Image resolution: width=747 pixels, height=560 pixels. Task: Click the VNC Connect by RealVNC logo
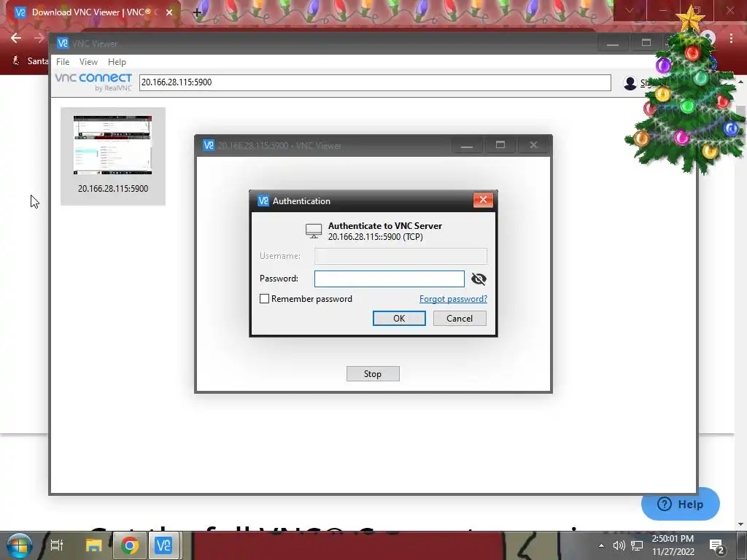coord(93,82)
